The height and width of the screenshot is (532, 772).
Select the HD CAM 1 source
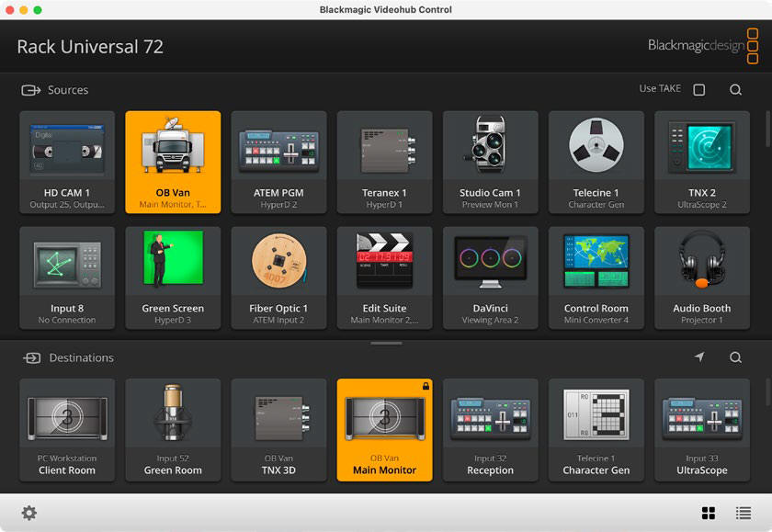(67, 162)
